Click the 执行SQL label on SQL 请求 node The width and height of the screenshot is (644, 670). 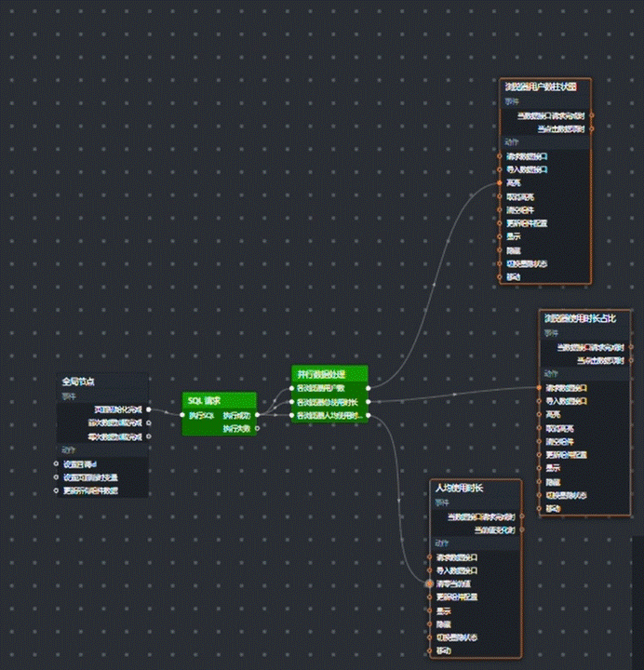pyautogui.click(x=201, y=415)
